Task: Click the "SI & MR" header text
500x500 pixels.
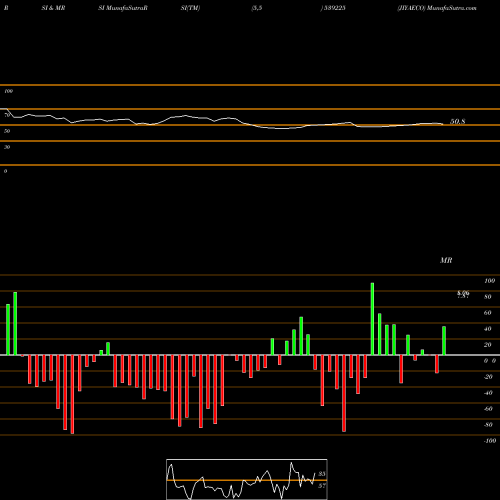Action: click(x=53, y=8)
